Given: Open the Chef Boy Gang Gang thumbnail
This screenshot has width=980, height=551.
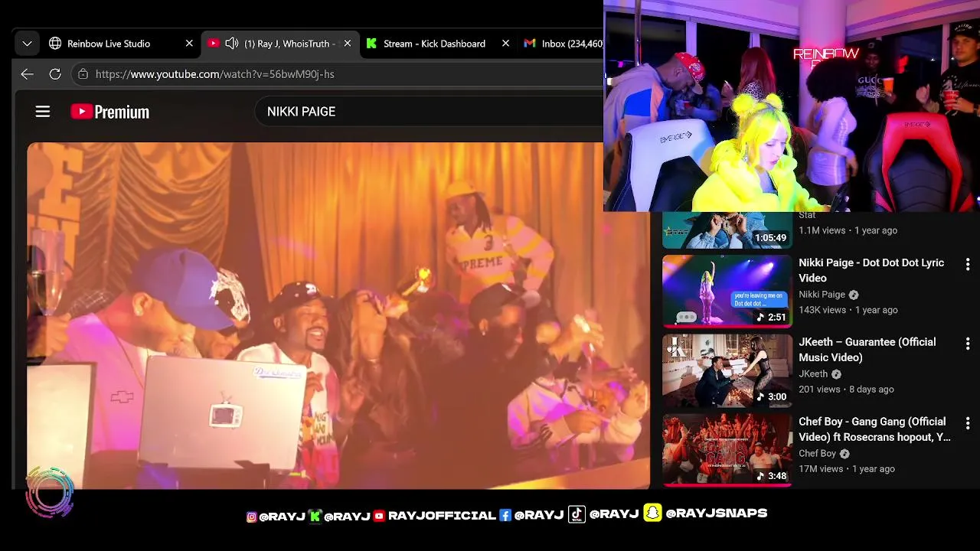Looking at the screenshot, I should coord(727,450).
